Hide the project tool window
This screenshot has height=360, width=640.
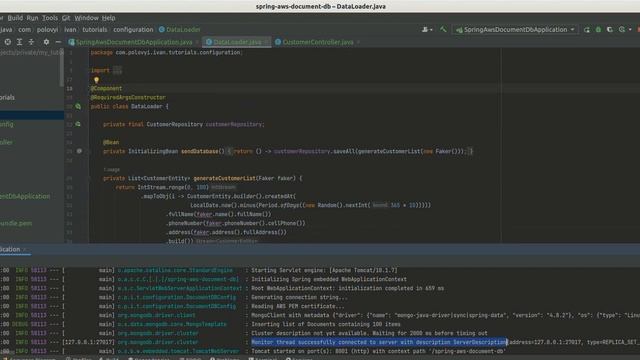pos(58,42)
